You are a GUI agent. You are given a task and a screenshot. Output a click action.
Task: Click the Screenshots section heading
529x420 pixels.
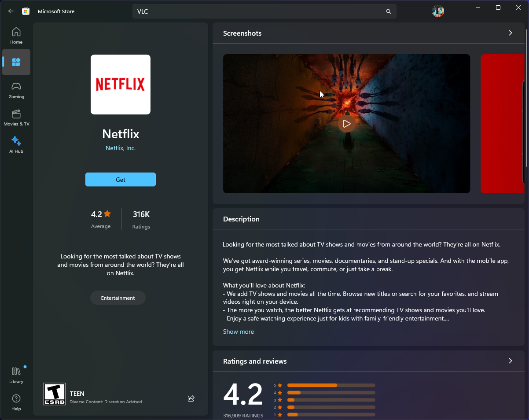[x=242, y=33]
